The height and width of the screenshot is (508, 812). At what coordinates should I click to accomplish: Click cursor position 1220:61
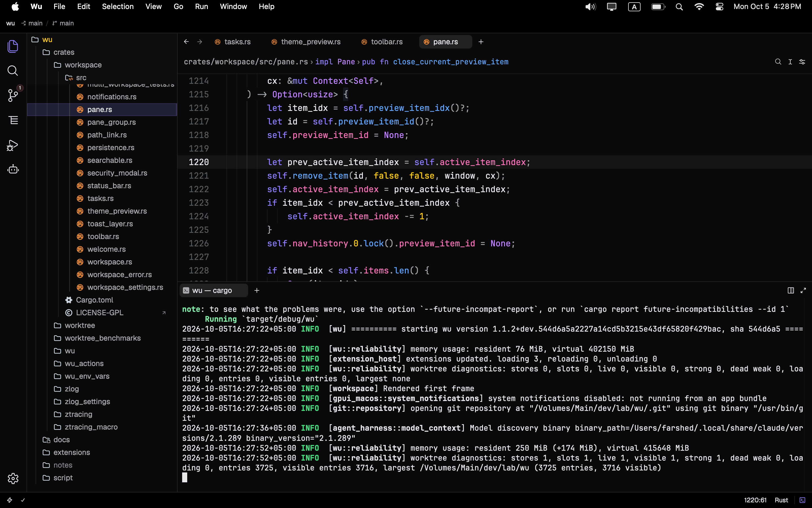[755, 500]
